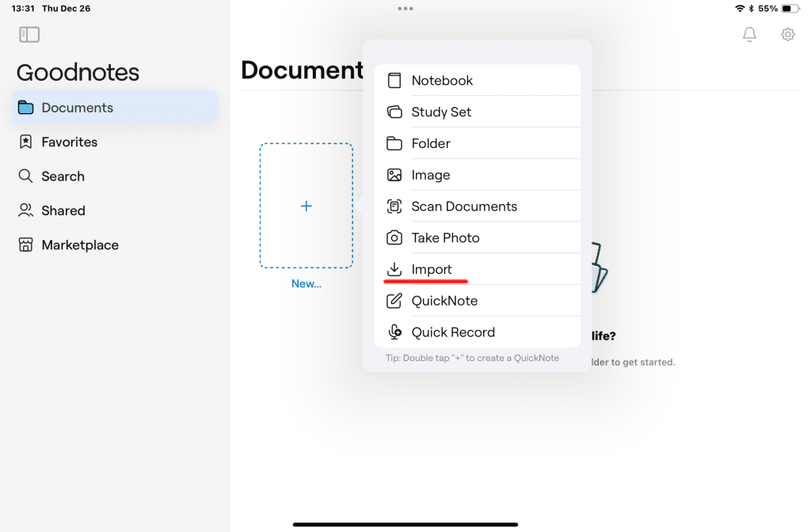The image size is (811, 532).
Task: Open Favorites in the sidebar
Action: coord(114,142)
